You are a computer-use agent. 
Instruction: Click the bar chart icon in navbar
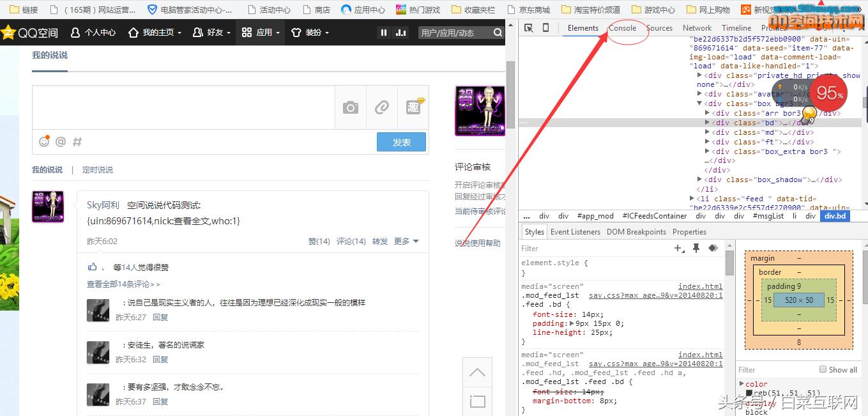pyautogui.click(x=401, y=33)
